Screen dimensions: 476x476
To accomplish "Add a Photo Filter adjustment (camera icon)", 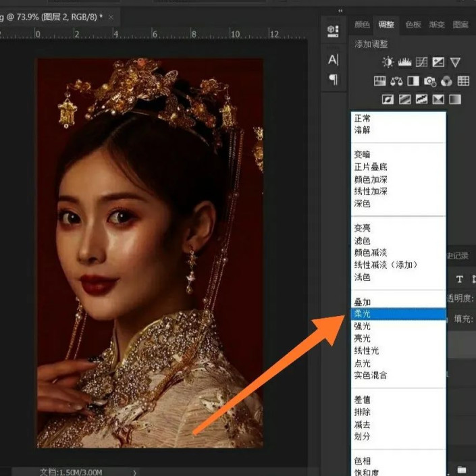I will [430, 81].
